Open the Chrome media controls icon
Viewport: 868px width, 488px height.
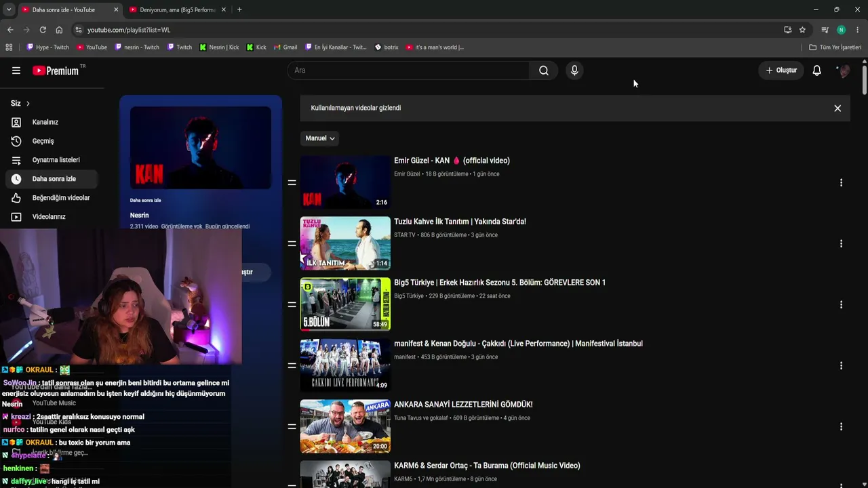[x=825, y=30]
